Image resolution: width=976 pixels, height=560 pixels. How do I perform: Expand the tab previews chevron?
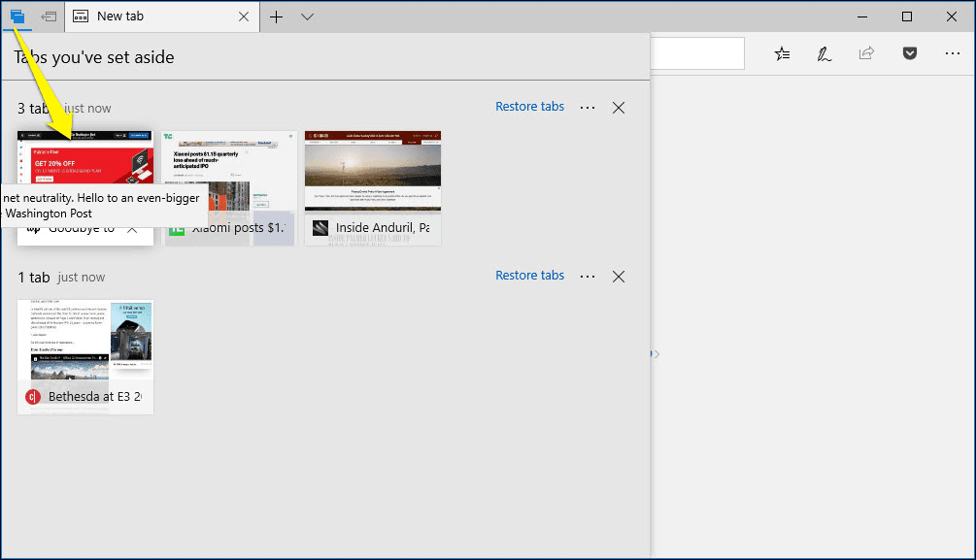tap(308, 16)
